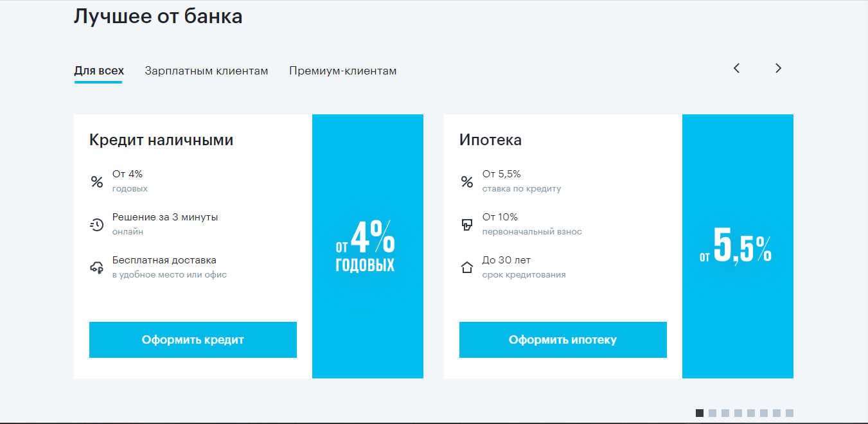Switch to Зарплатным клиентам tab

tap(206, 71)
